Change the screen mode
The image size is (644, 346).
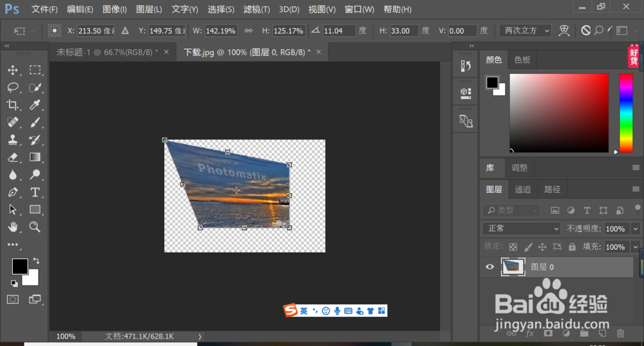(x=35, y=299)
